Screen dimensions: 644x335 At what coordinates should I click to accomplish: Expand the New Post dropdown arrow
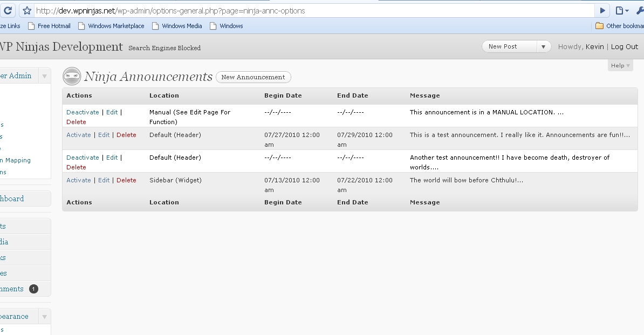(x=544, y=47)
